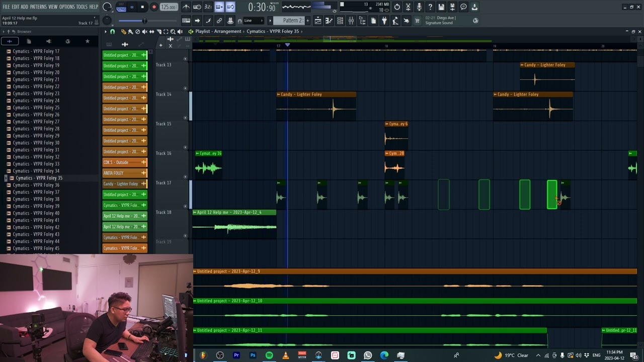644x362 pixels.
Task: Open the Channel rack icon
Action: 340,21
